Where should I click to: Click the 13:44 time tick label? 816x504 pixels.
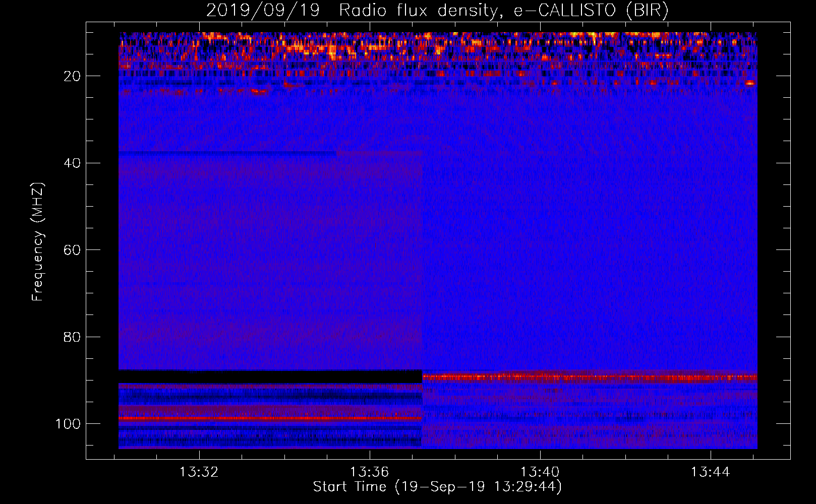[x=711, y=472]
